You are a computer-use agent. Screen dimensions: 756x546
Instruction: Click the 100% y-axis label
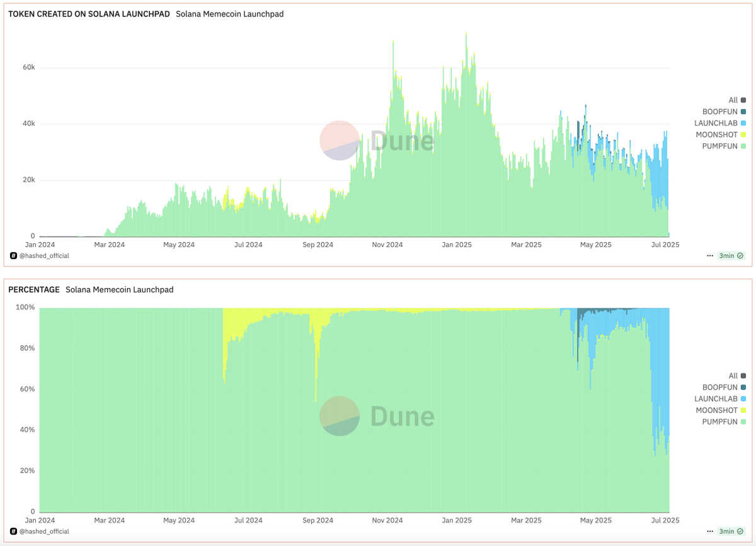tap(25, 308)
